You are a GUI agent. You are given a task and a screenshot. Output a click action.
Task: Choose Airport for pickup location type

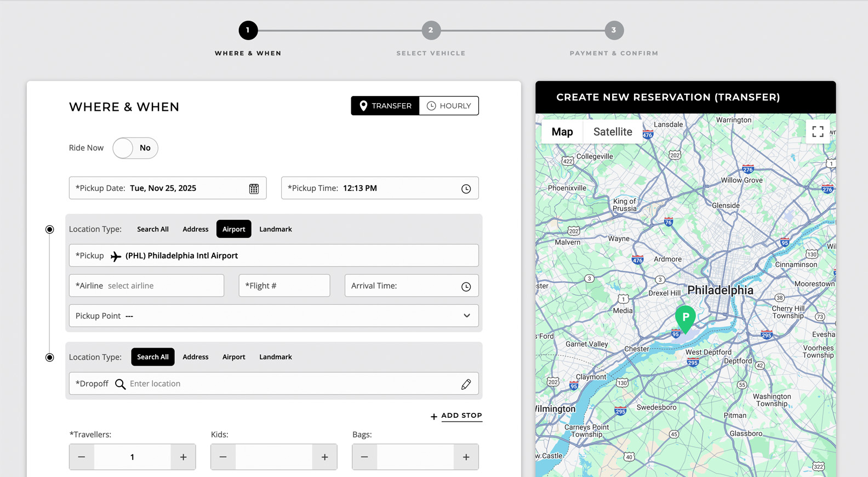(234, 229)
